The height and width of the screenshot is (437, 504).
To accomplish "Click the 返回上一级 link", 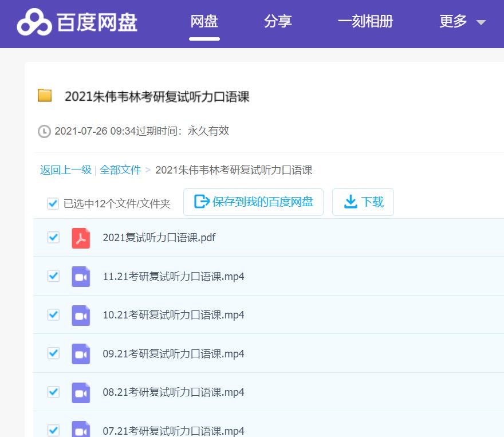I will pos(65,170).
